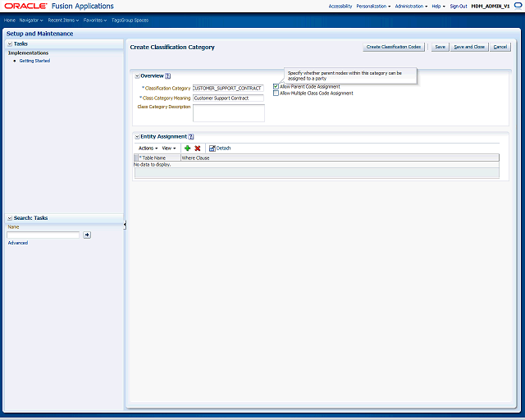Click the chat bubble icon near user name

coord(518,6)
